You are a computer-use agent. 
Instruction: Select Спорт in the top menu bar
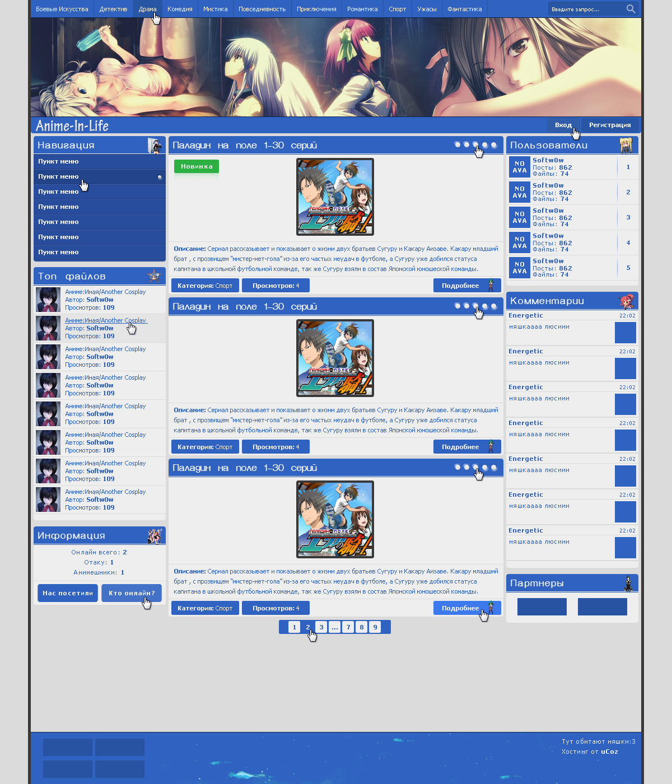click(x=398, y=9)
